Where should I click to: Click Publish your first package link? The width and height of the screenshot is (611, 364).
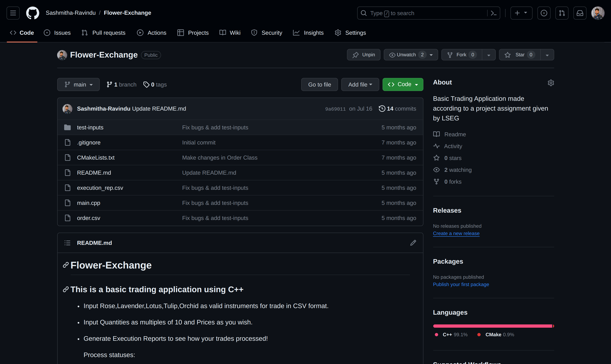461,284
